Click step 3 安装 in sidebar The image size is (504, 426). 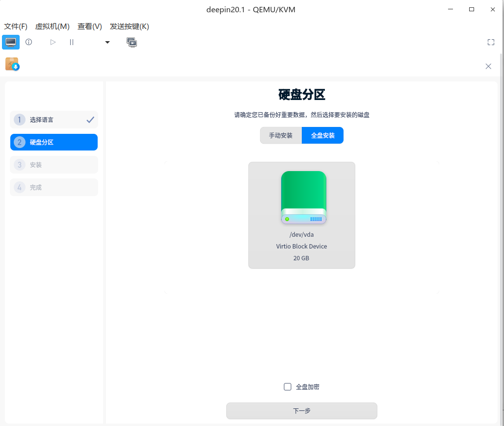[x=54, y=165]
